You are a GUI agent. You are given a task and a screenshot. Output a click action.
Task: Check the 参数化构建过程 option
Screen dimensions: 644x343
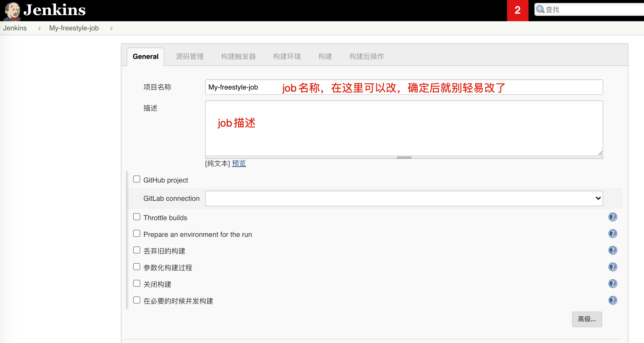coord(137,267)
